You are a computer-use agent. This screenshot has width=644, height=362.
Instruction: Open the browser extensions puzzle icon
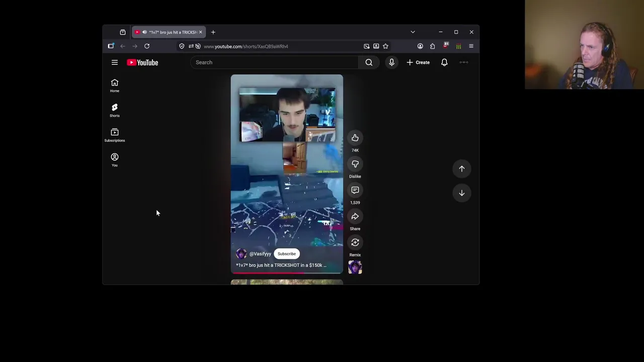click(432, 46)
